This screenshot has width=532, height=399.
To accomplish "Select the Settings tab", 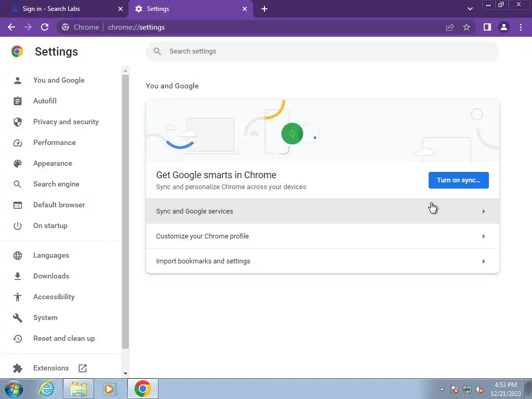I will point(190,9).
